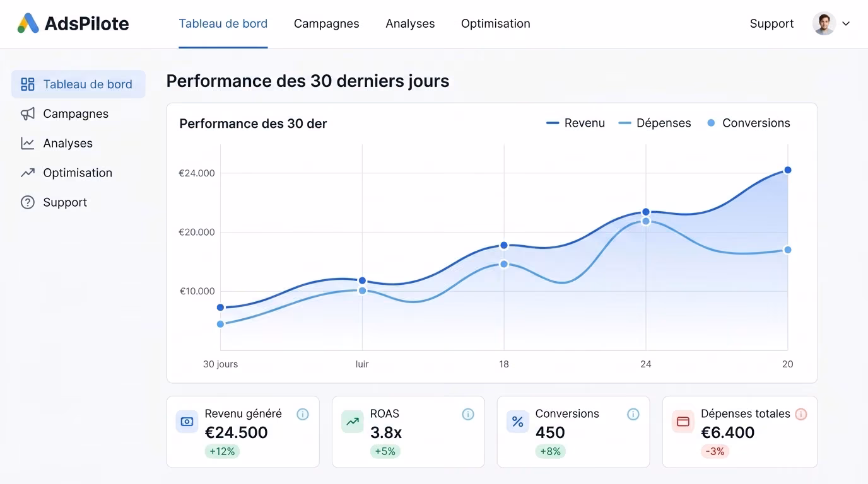Click the 3.8x ROAS value
868x484 pixels.
pos(386,432)
